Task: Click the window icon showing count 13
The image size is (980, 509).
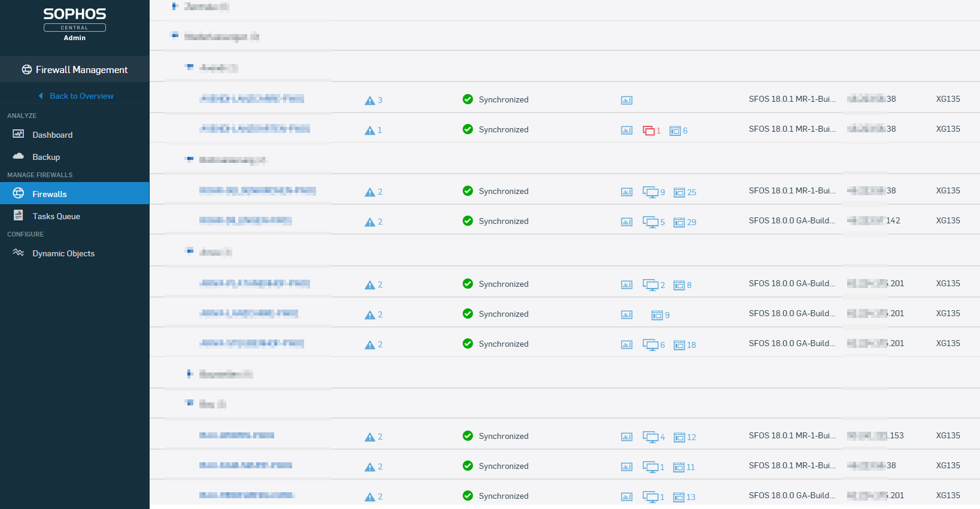Action: tap(679, 497)
